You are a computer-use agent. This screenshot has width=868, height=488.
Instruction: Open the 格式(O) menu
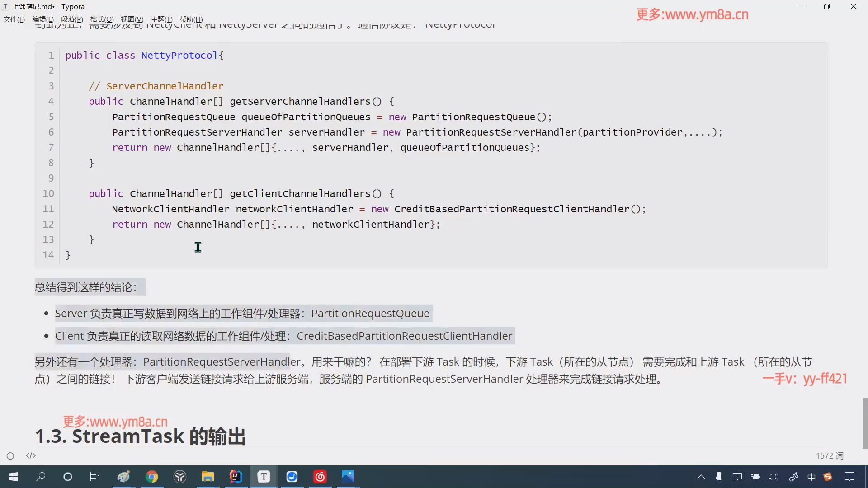pyautogui.click(x=102, y=19)
